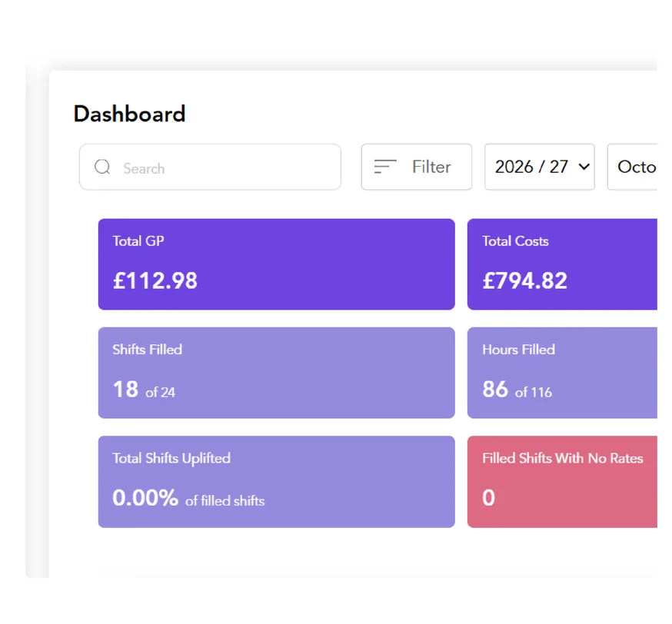Click the Dashboard page heading
The image size is (672, 624).
tap(129, 114)
